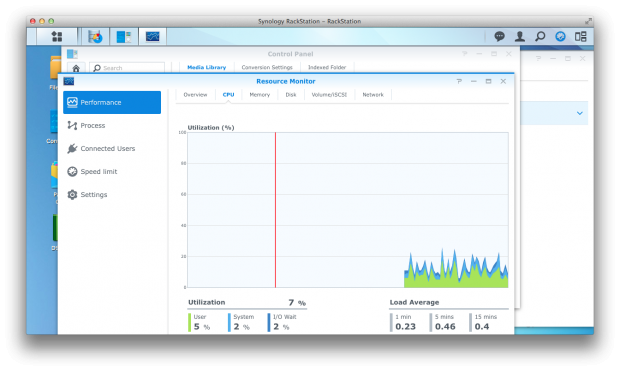Open the colorful pie-chart app in taskbar
620x371 pixels.
click(x=95, y=37)
